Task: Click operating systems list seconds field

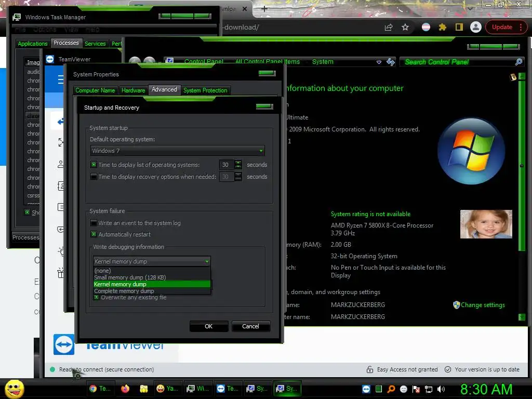Action: click(x=227, y=165)
